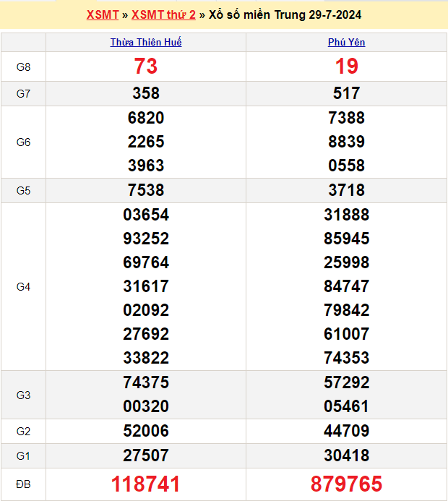Click the ĐB row label
This screenshot has width=448, height=501.
tap(23, 484)
